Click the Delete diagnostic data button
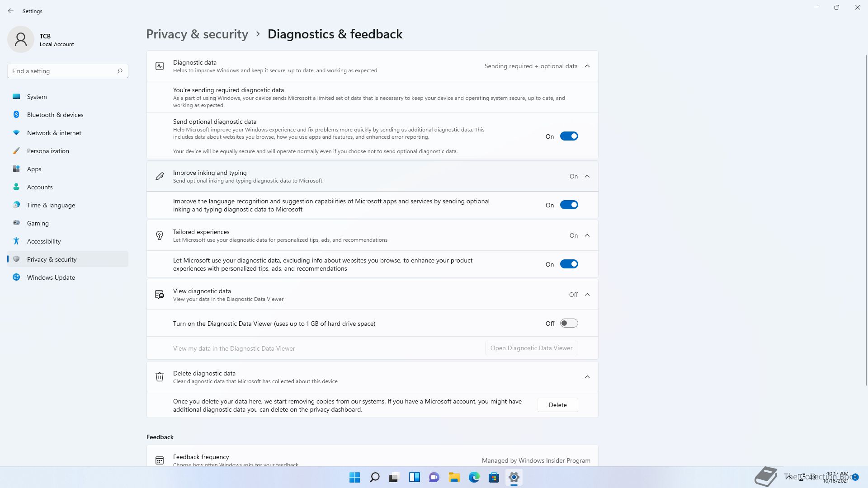The width and height of the screenshot is (868, 488). point(557,405)
